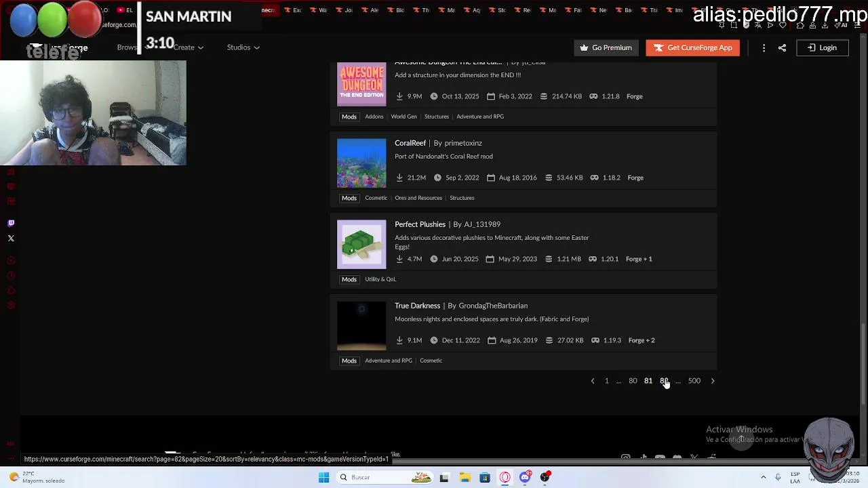Open Task View taskbar icon
Screen dimensions: 868x488
[x=444, y=477]
